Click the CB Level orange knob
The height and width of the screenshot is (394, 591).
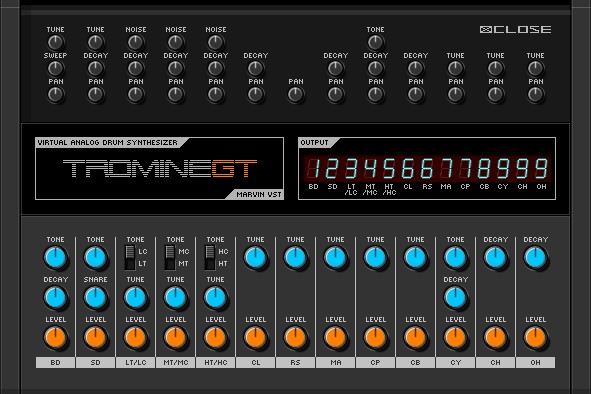415,338
